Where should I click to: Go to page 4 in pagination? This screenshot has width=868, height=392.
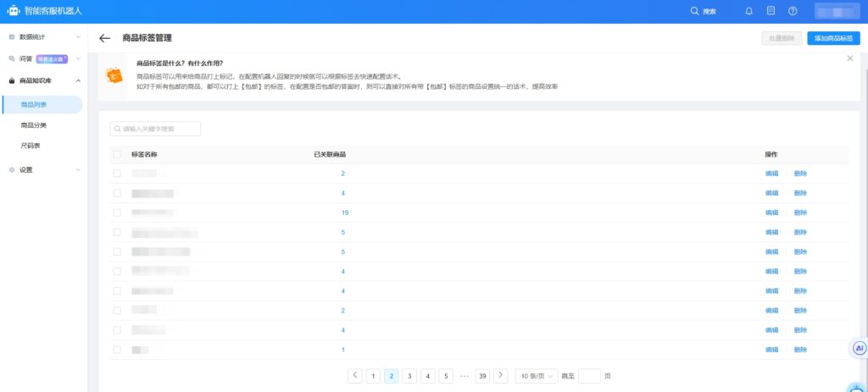(427, 376)
